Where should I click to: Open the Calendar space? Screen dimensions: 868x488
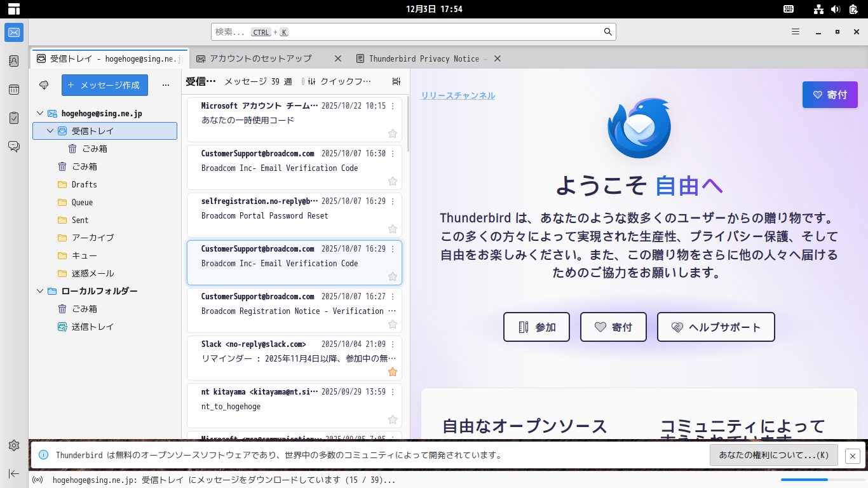(x=14, y=90)
